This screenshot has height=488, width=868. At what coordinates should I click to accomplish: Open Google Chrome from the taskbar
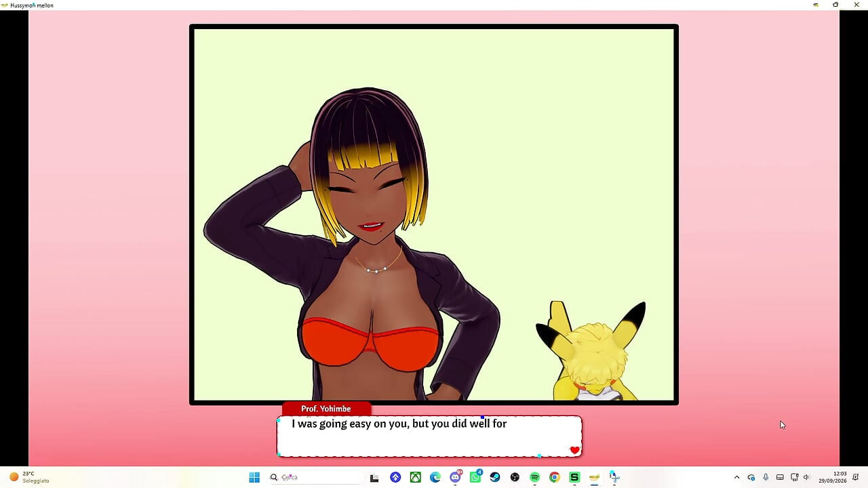point(555,477)
